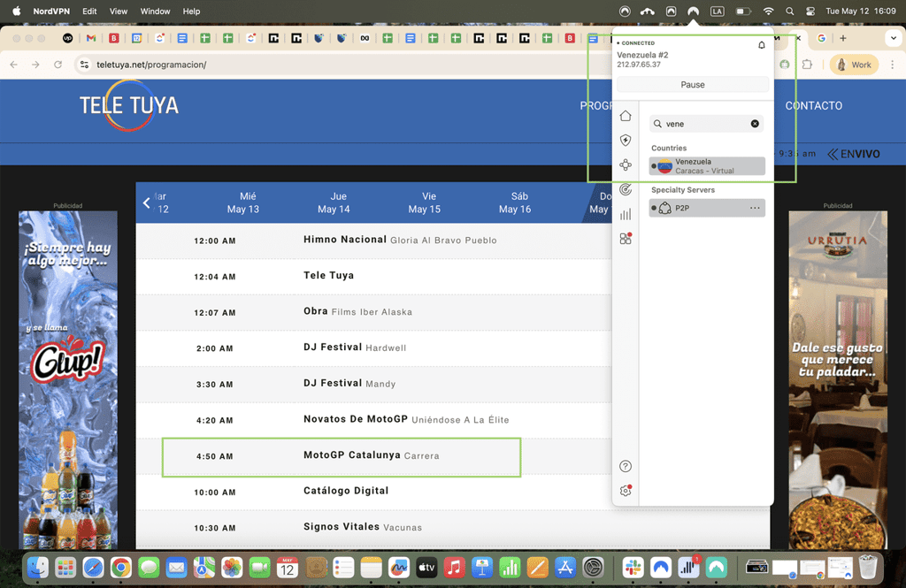Go to previous days in the schedule

click(147, 202)
